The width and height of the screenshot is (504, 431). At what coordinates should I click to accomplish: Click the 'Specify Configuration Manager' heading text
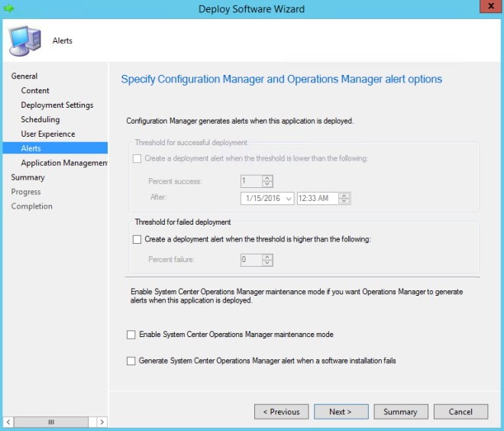tap(282, 79)
